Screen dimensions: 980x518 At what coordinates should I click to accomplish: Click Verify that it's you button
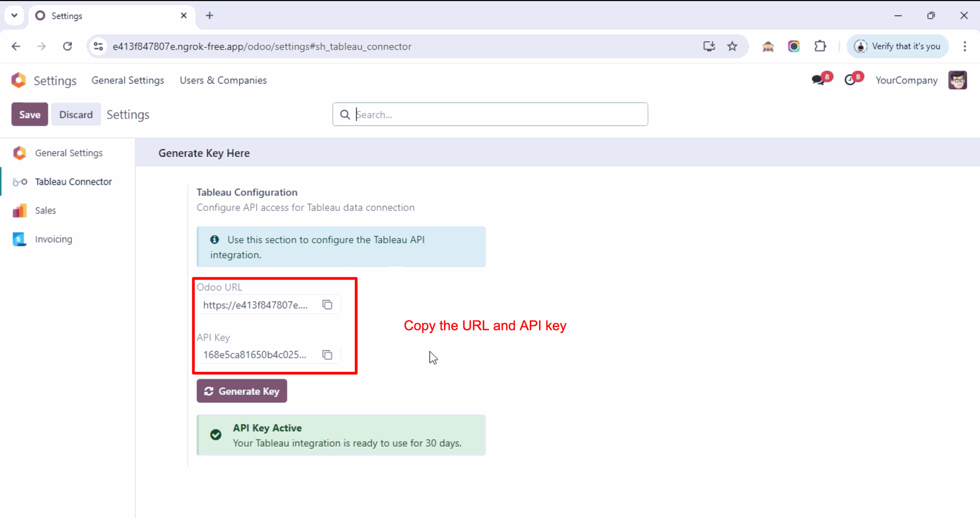tap(898, 46)
